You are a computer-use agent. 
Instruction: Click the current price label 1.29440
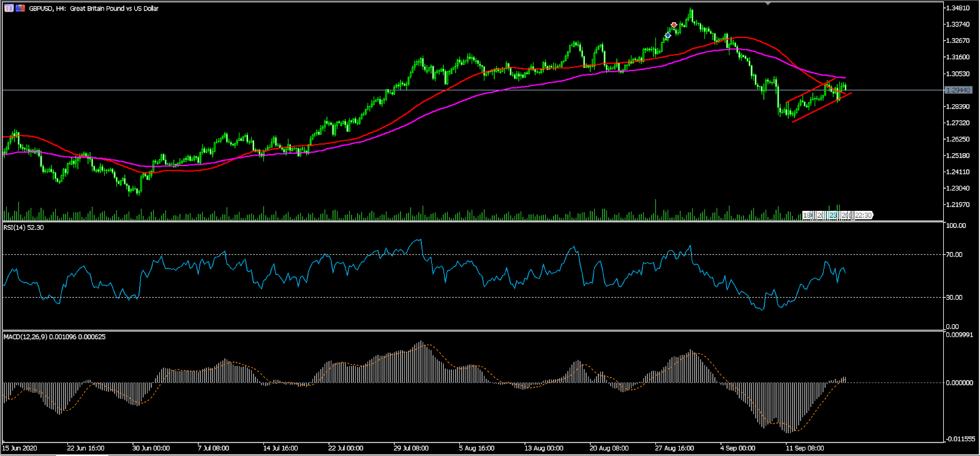pyautogui.click(x=959, y=90)
